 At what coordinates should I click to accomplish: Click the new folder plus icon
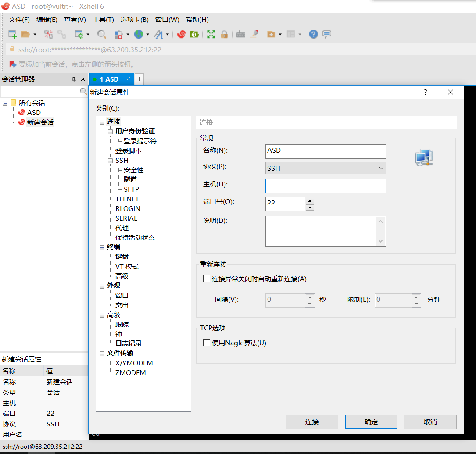(271, 34)
